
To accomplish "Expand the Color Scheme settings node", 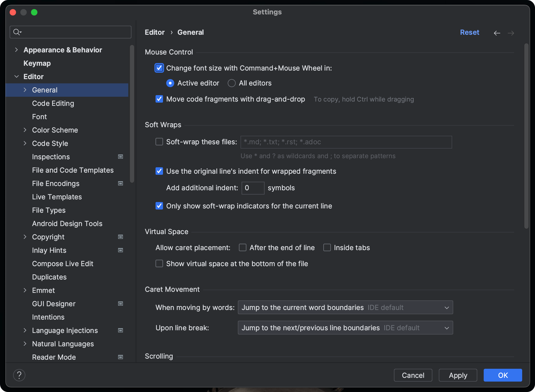I will [25, 130].
